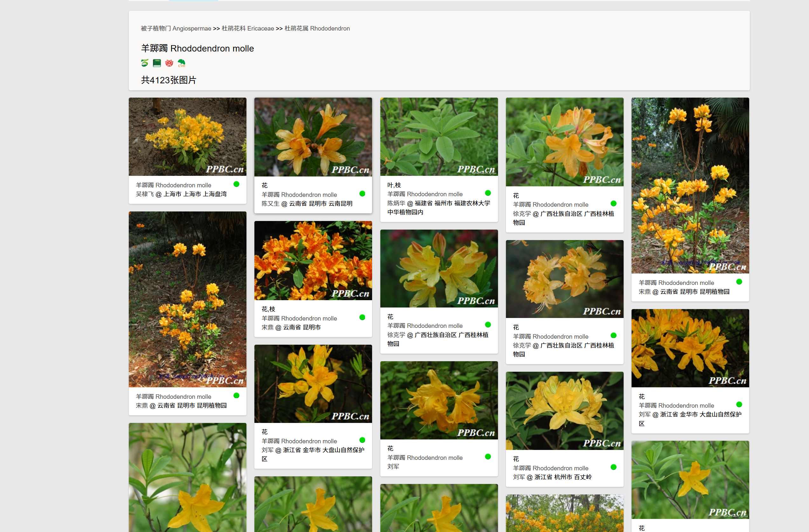Open breadcrumb 杜鹃花属 Rhododendron
This screenshot has height=532, width=809.
pyautogui.click(x=317, y=29)
